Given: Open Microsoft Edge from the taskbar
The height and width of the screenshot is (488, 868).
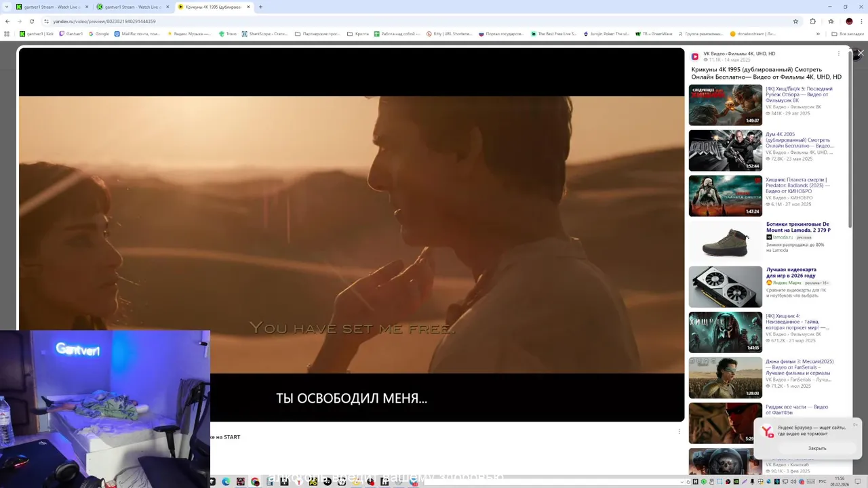Looking at the screenshot, I should click(x=226, y=482).
